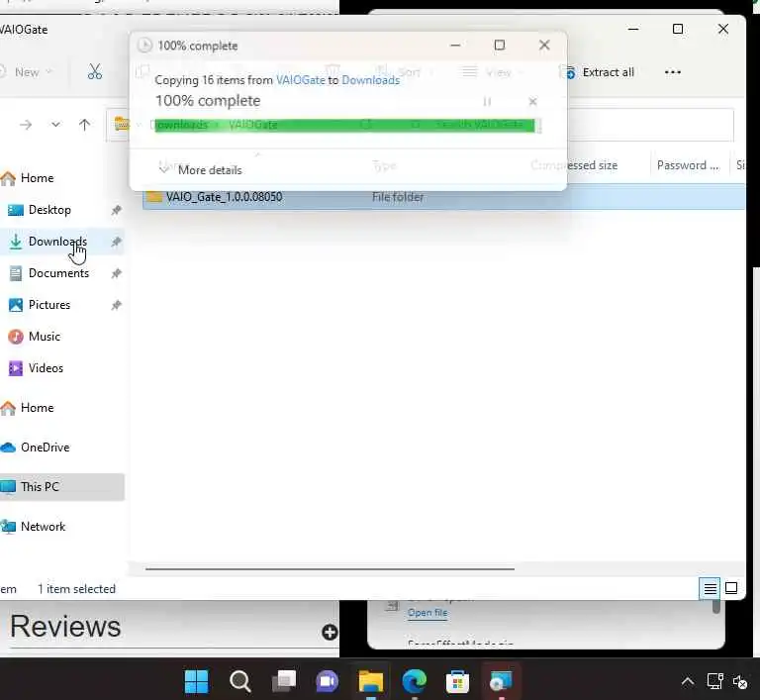
Task: Click the muted volume tray icon
Action: pyautogui.click(x=740, y=681)
